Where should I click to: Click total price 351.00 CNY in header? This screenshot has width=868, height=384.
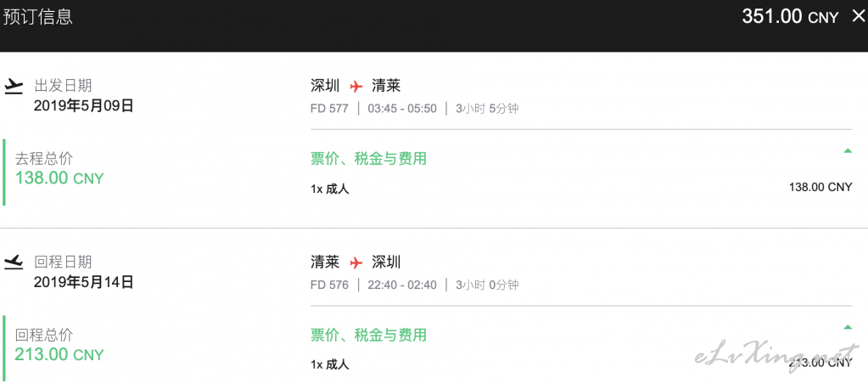click(791, 17)
